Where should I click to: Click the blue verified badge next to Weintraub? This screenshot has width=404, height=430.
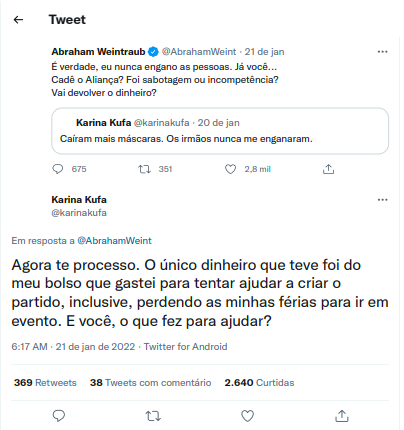153,52
